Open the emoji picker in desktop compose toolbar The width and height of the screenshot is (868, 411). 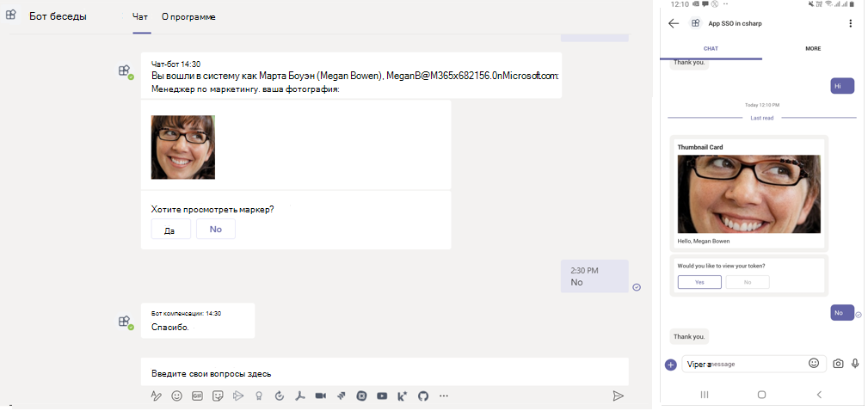point(176,396)
